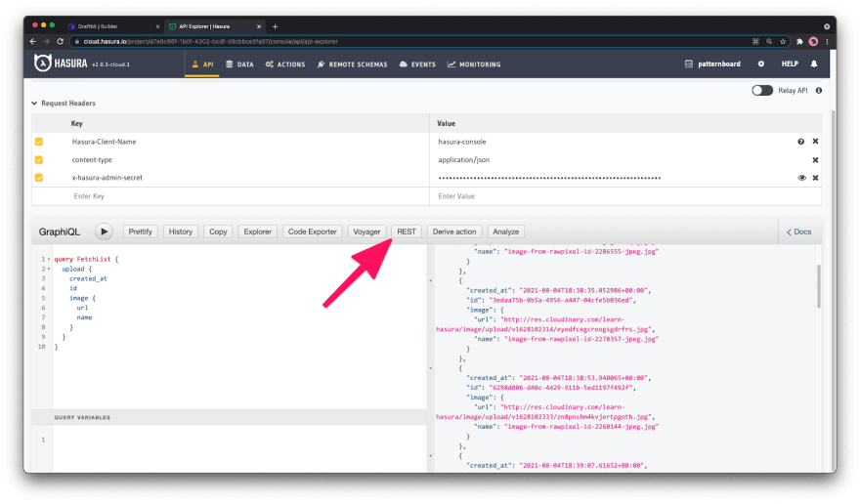
Task: Launch Voyager view
Action: pos(366,231)
